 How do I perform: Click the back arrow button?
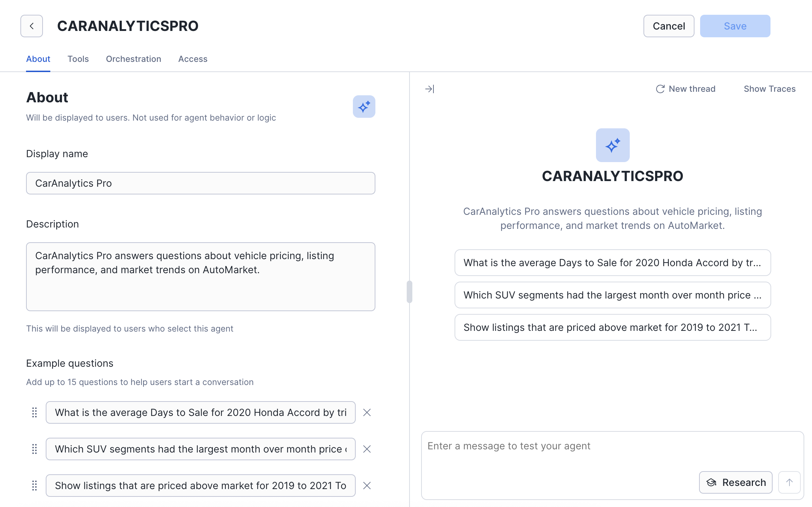point(32,26)
